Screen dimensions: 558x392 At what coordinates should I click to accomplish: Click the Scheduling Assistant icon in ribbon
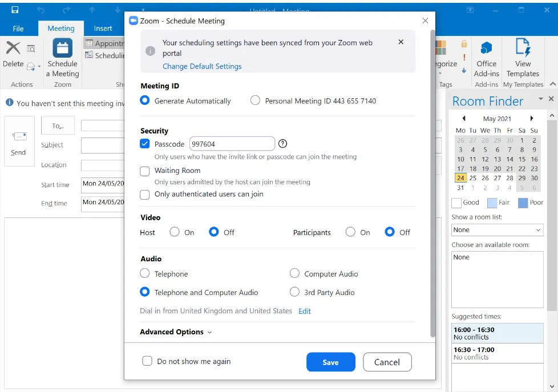pyautogui.click(x=89, y=55)
